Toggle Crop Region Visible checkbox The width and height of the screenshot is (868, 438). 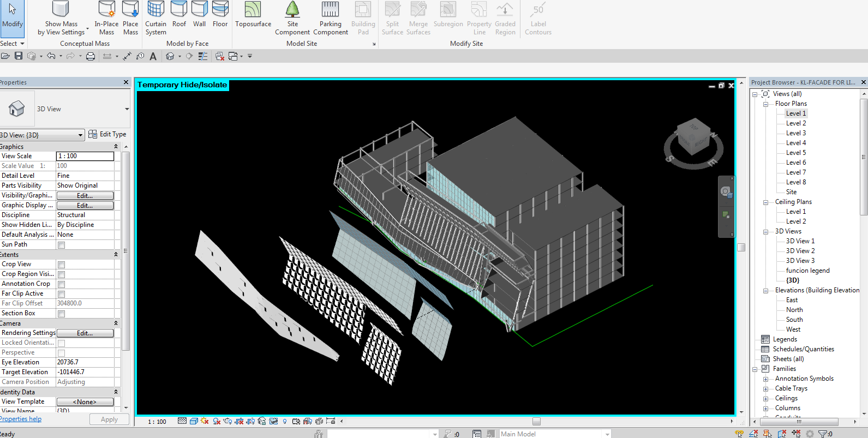coord(62,274)
